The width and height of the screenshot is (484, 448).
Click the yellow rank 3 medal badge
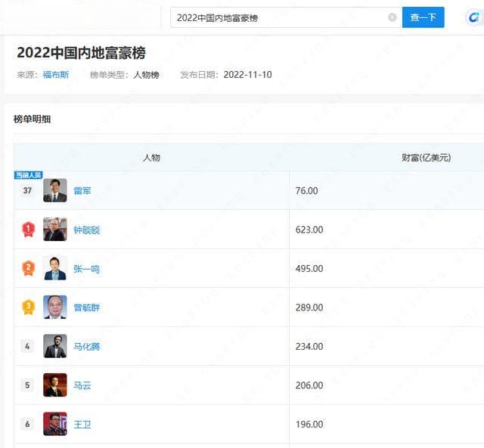click(28, 307)
